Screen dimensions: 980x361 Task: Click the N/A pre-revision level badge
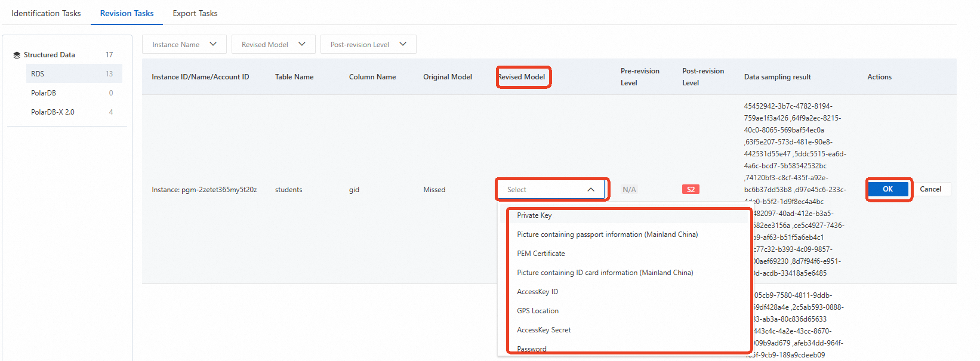point(629,190)
